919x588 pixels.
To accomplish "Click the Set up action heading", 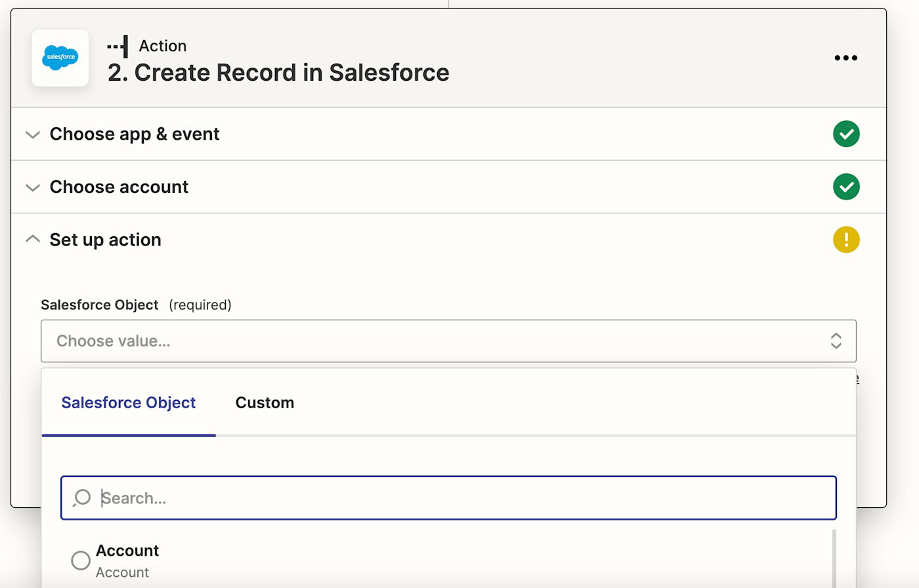I will (105, 240).
